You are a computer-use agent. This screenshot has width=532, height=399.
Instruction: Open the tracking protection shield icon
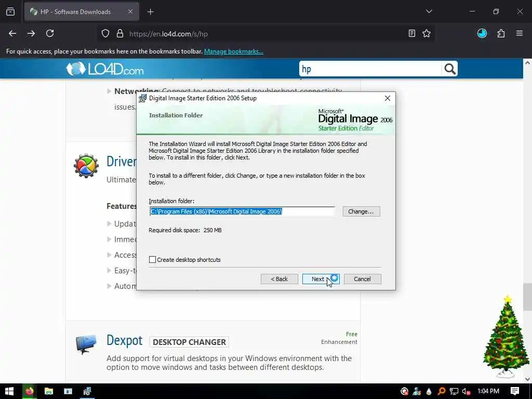coord(105,34)
